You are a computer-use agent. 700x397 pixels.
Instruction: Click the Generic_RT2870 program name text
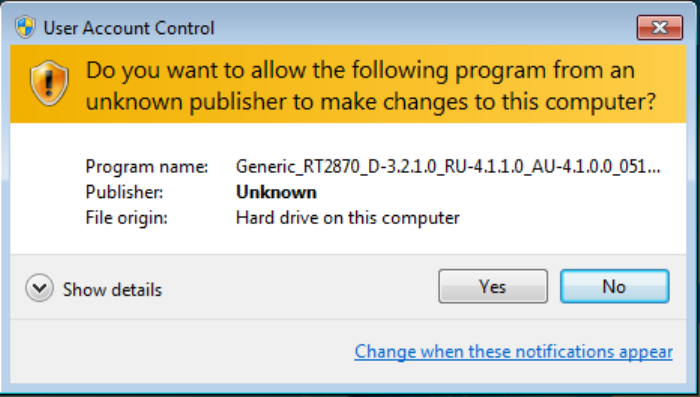[x=448, y=167]
